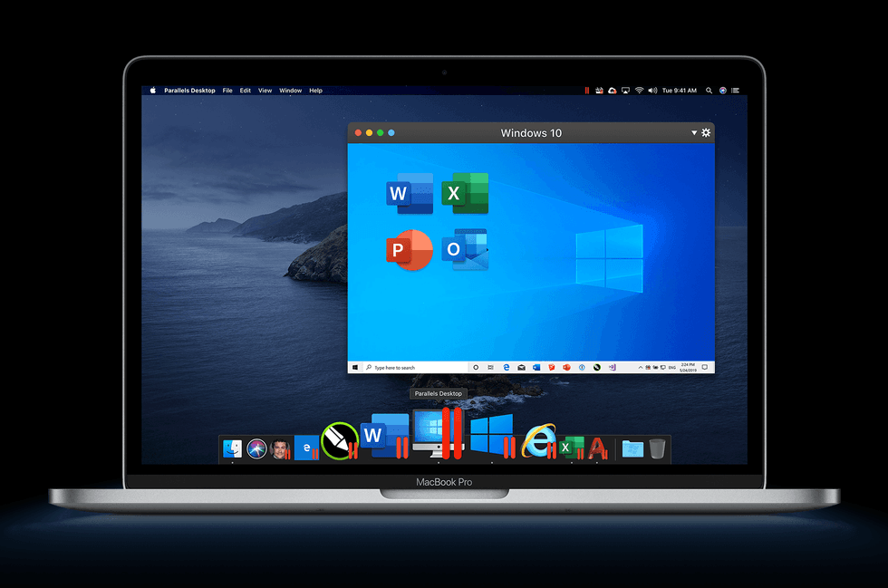Mute sound via the menu bar volume icon
The image size is (888, 588).
point(652,91)
